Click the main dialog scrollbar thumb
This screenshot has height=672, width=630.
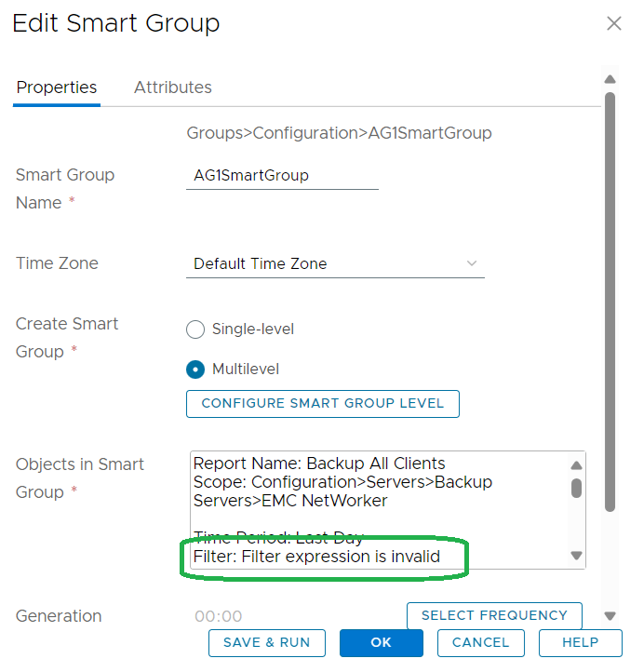[x=610, y=298]
